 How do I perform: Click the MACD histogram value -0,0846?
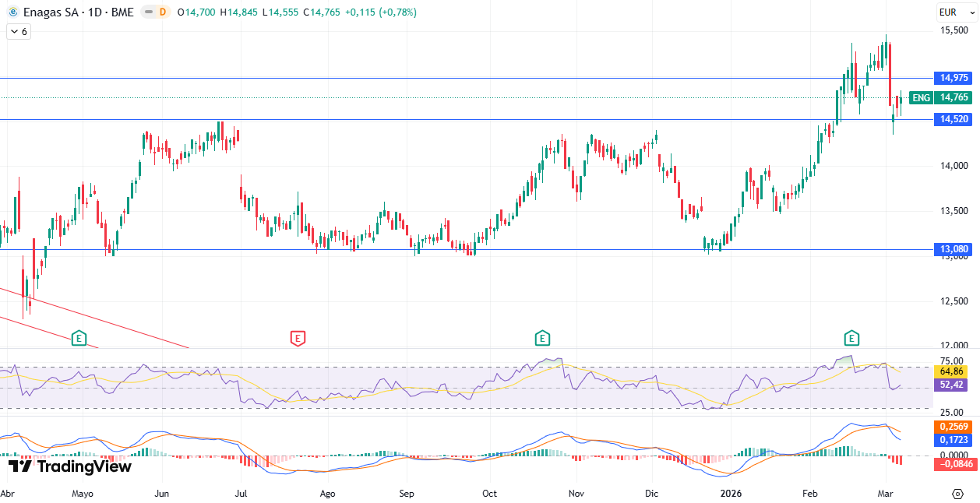point(954,464)
